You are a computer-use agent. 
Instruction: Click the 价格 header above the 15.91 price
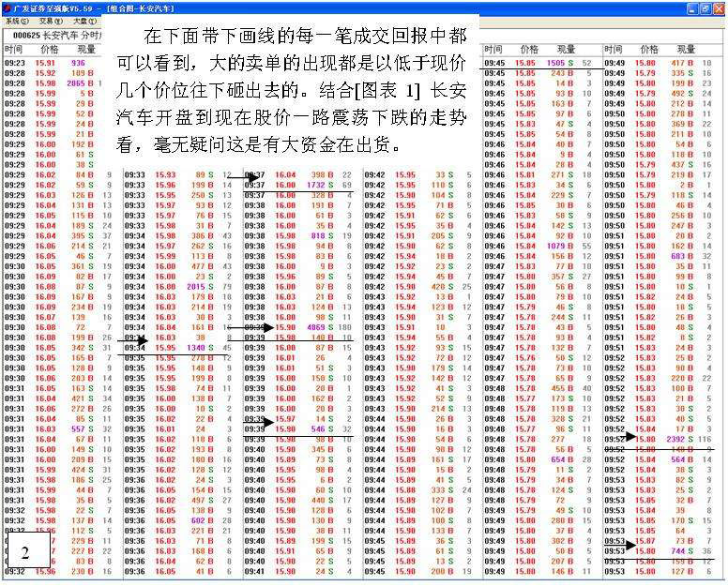(49, 49)
